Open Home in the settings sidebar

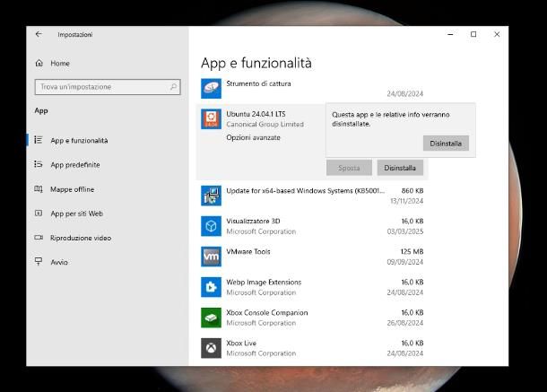click(x=52, y=63)
